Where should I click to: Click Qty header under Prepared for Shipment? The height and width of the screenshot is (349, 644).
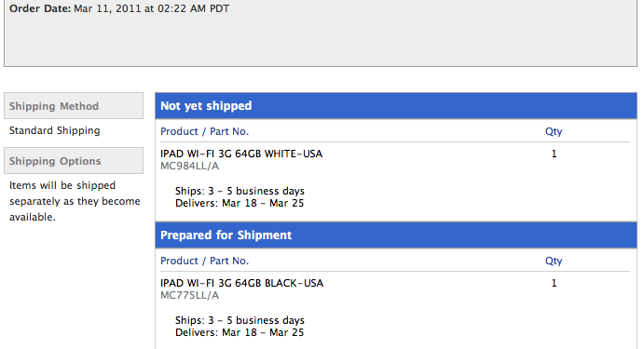(x=554, y=261)
